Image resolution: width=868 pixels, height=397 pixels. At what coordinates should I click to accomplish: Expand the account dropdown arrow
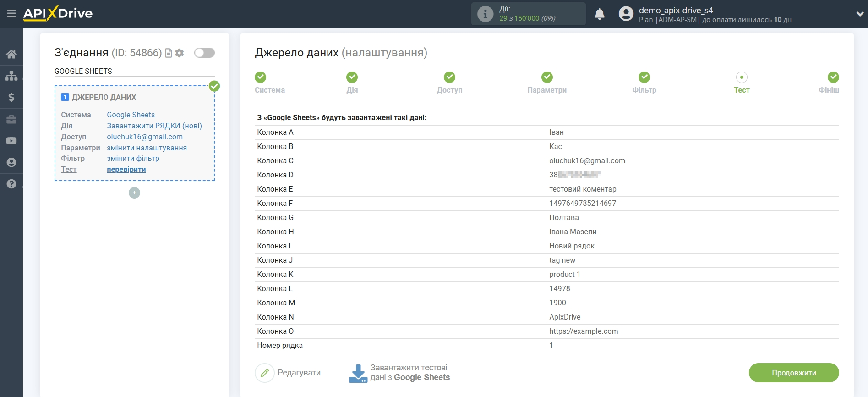859,14
